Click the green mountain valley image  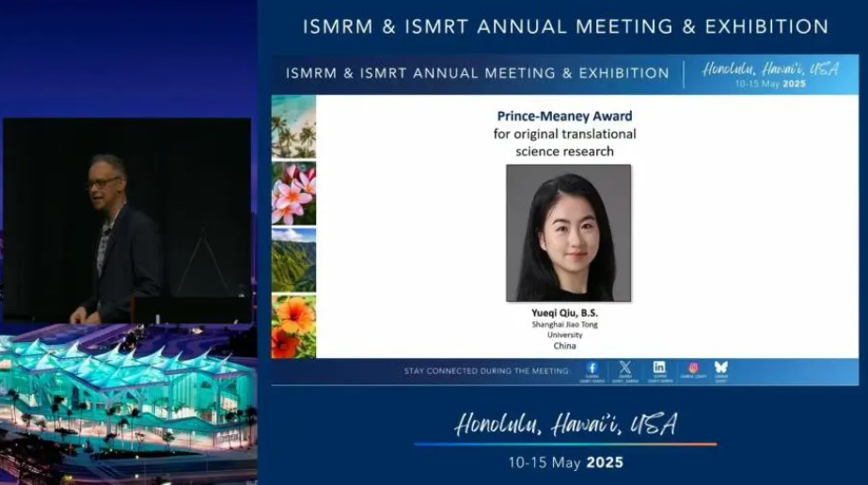coord(293,260)
